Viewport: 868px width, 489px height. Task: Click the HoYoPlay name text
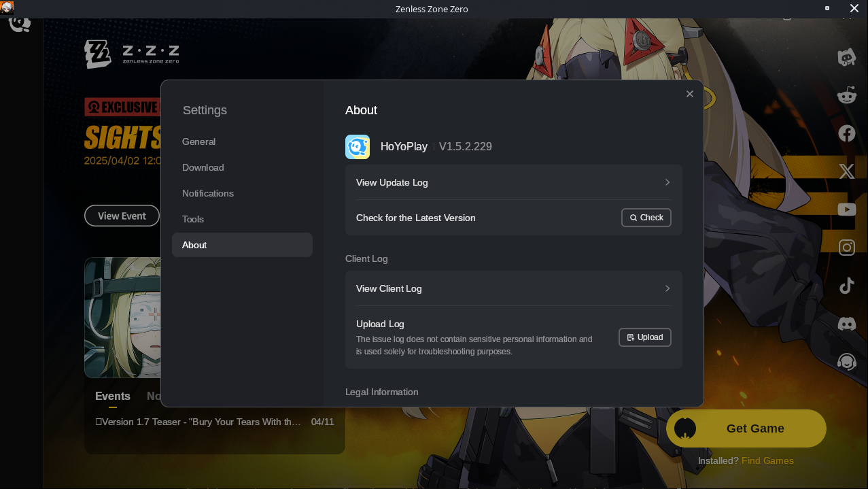click(404, 146)
